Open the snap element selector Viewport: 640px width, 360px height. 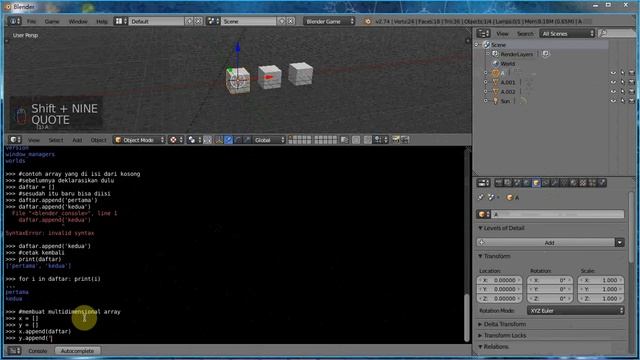tap(380, 140)
